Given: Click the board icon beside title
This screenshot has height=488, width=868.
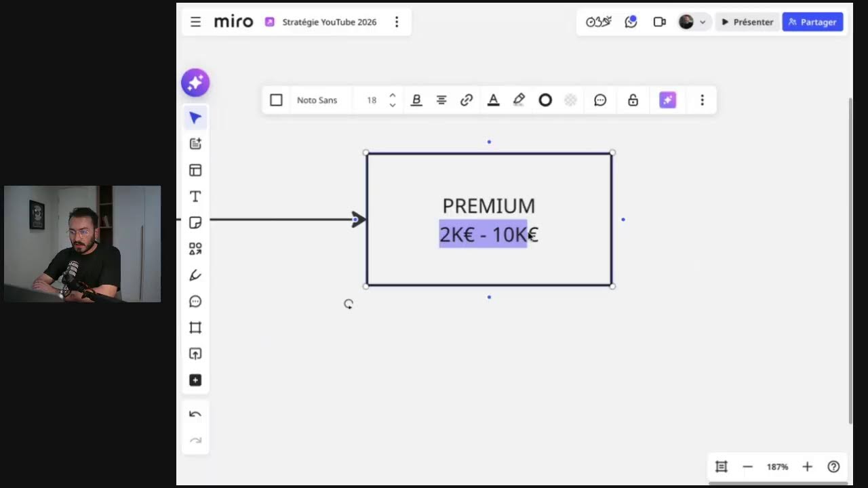Looking at the screenshot, I should (x=269, y=22).
